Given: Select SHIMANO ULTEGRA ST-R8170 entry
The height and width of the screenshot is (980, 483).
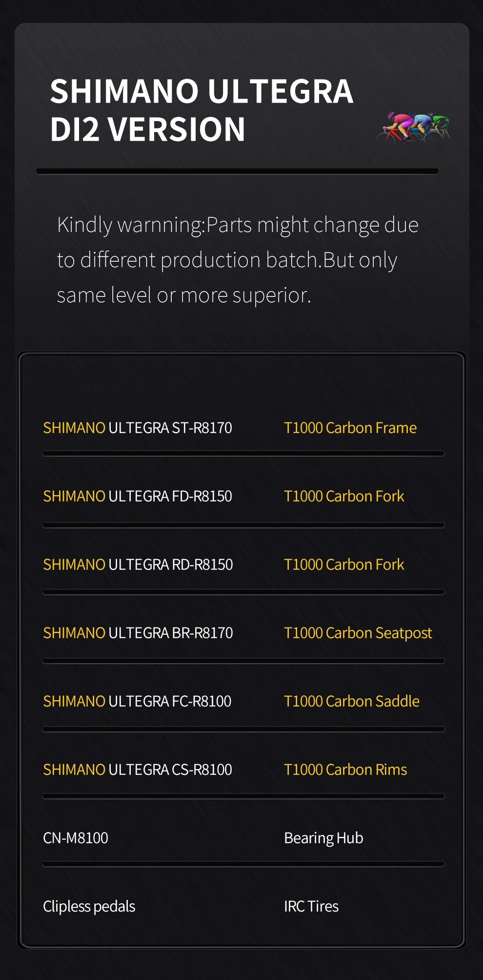Looking at the screenshot, I should [x=138, y=428].
